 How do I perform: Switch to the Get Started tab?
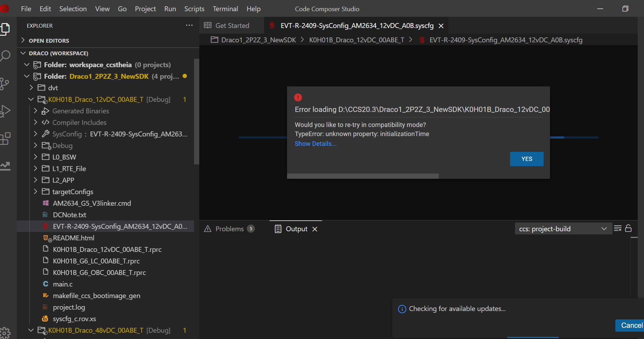[232, 26]
